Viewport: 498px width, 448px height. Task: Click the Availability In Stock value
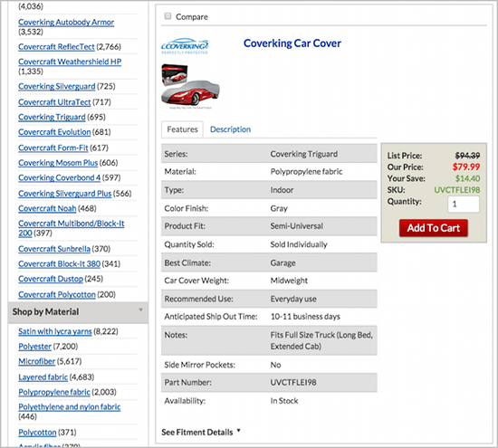coord(284,401)
